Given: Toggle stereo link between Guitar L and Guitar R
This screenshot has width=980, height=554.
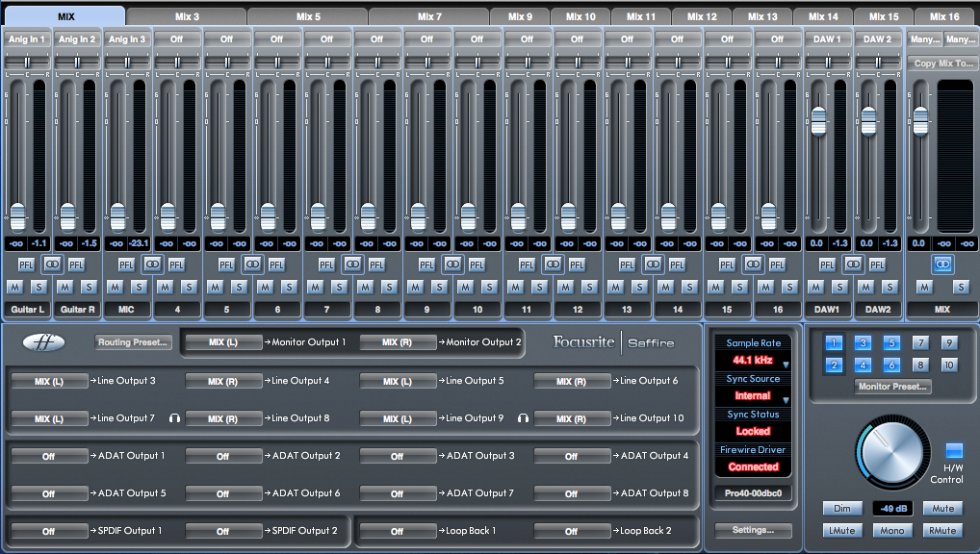Looking at the screenshot, I should 52,264.
